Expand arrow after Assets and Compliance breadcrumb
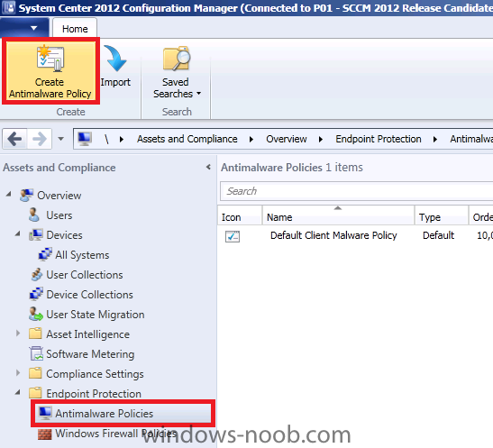Viewport: 493px width, 448px height. (251, 139)
